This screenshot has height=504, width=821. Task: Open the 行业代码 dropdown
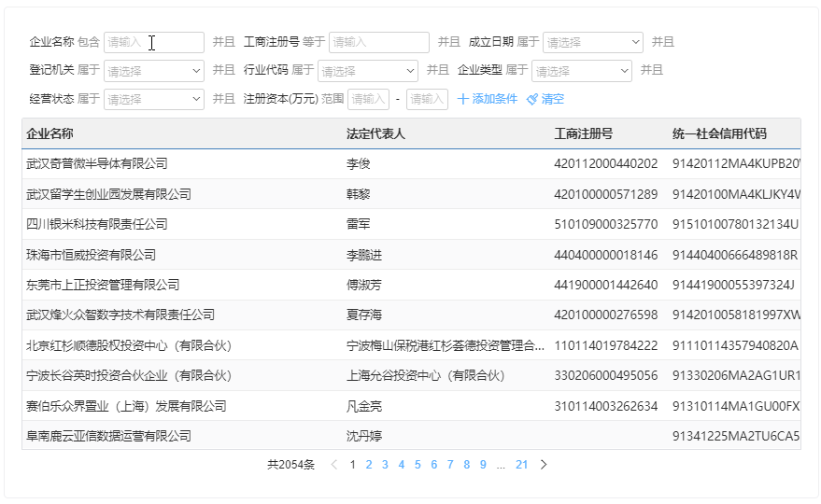click(x=368, y=71)
